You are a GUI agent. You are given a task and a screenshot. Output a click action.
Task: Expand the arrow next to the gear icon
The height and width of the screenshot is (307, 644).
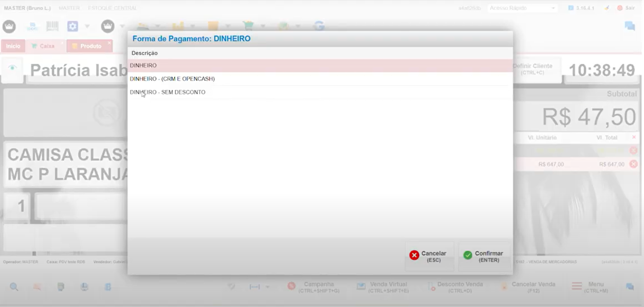(x=87, y=26)
